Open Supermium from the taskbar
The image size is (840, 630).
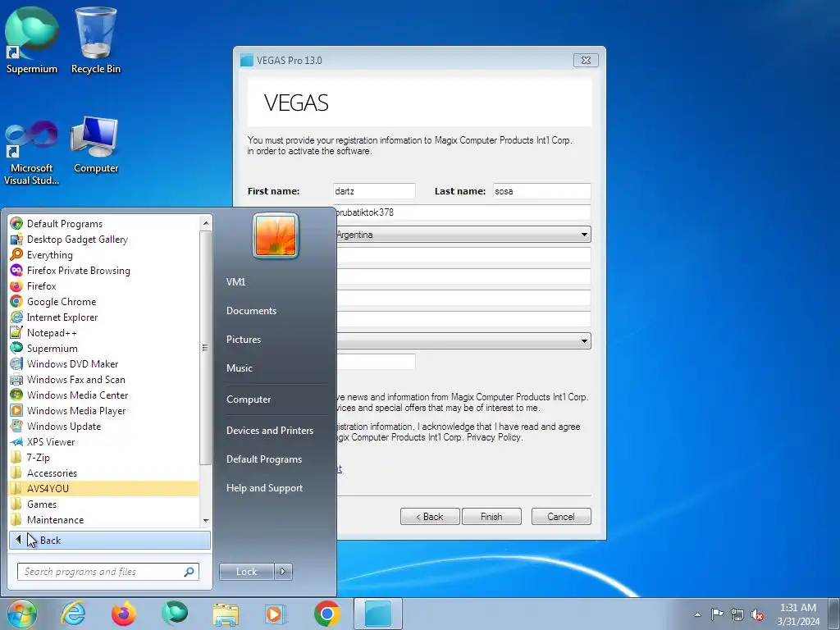point(175,614)
